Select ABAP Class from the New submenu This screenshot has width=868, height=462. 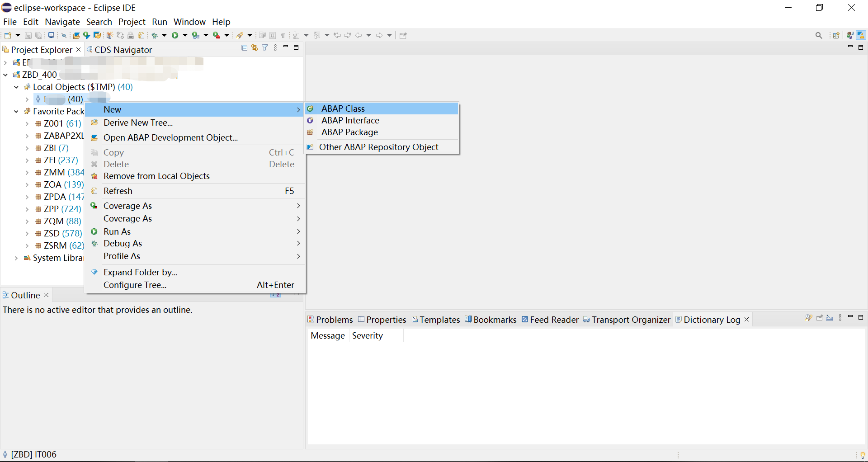[x=343, y=108]
